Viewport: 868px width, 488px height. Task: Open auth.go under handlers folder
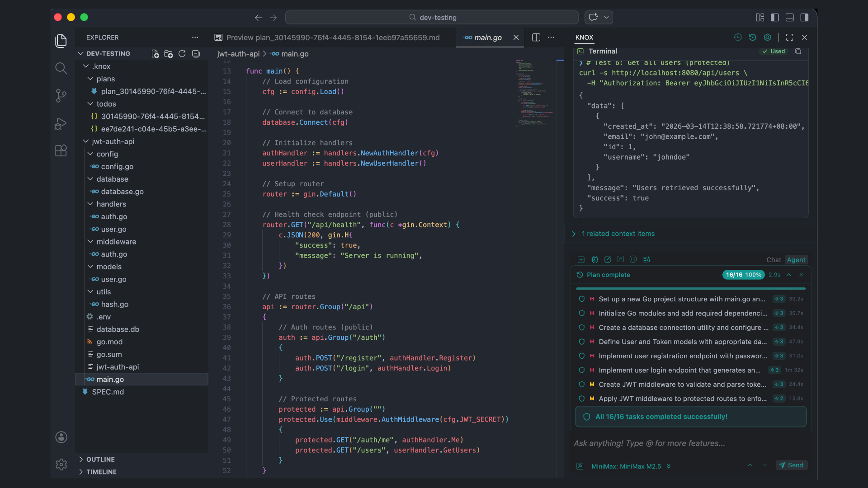[x=114, y=217]
